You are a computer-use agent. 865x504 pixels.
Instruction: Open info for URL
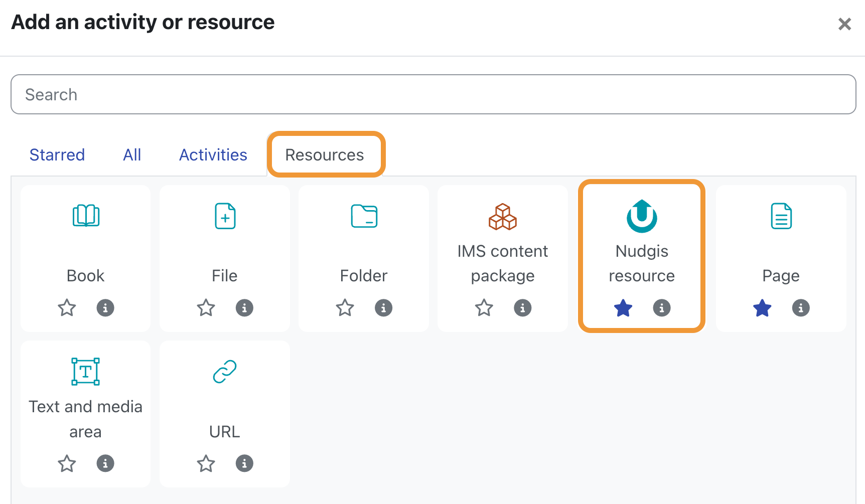point(244,463)
